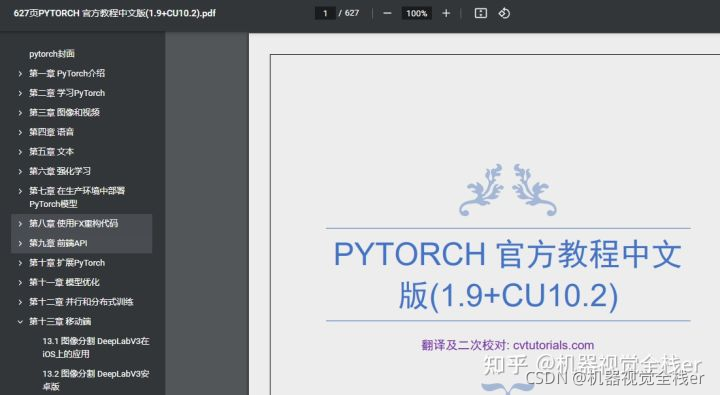The width and height of the screenshot is (720, 395).
Task: Open the 第三章 图像和视频 outline entry
Action: 64,113
